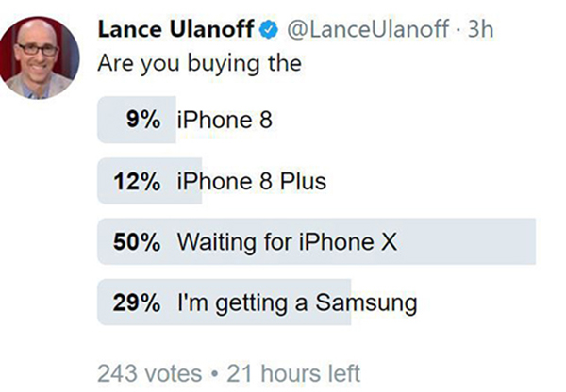Open Lance Ulanoff's profile picture
The width and height of the screenshot is (566, 392).
pyautogui.click(x=45, y=57)
